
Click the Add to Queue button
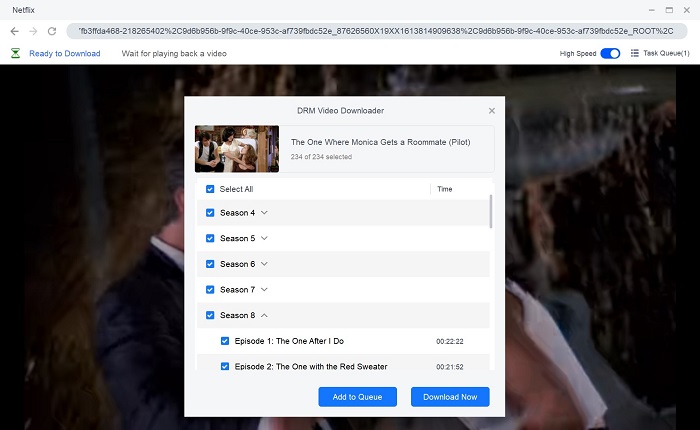[x=358, y=397]
